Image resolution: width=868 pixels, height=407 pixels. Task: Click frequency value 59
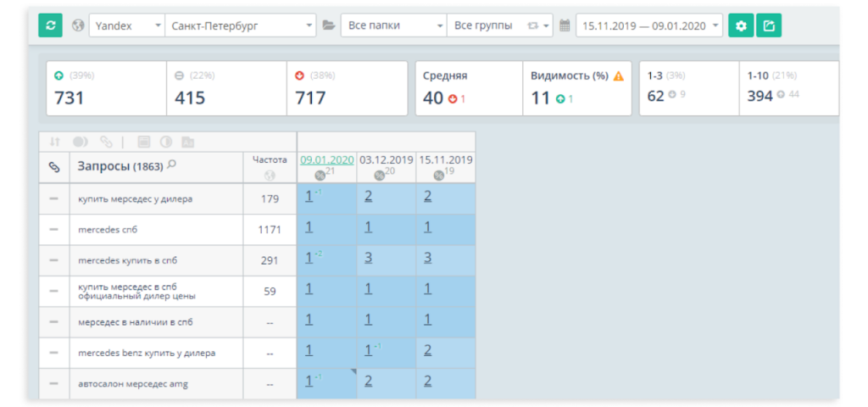tap(270, 292)
